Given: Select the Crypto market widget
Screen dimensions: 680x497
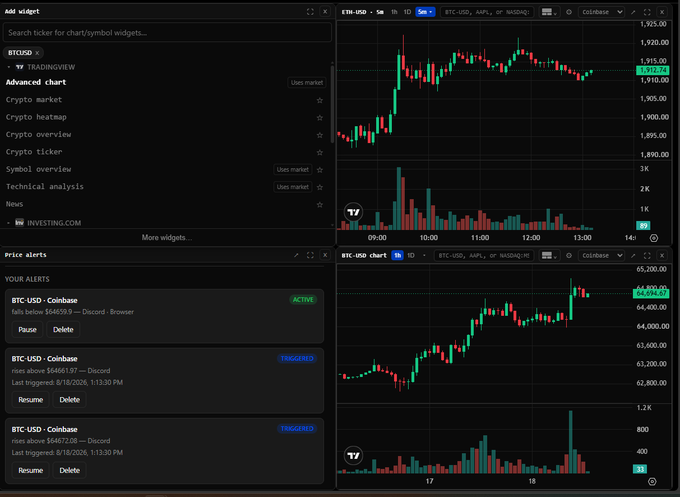Looking at the screenshot, I should pyautogui.click(x=34, y=100).
